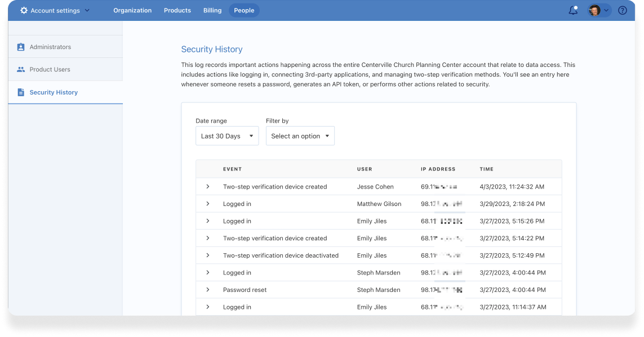Viewport: 644px width, 337px height.
Task: Open the notifications bell
Action: coord(573,11)
